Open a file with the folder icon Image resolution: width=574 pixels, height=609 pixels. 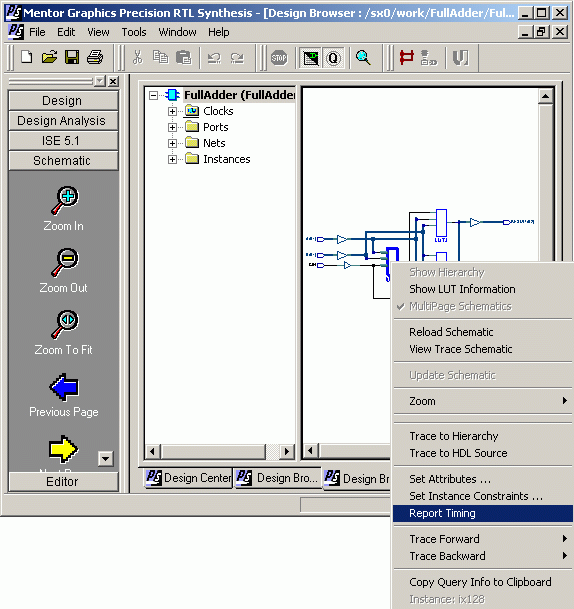click(x=49, y=57)
